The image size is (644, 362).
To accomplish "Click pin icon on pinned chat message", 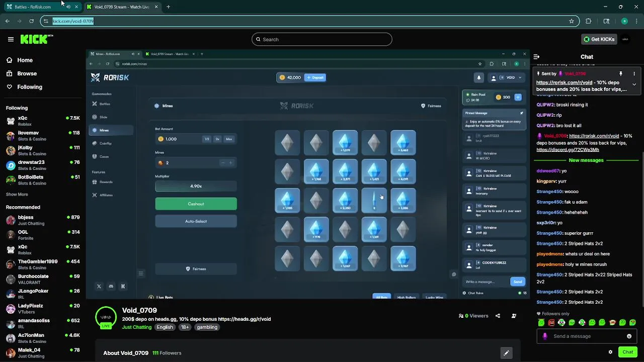I will pos(620,74).
